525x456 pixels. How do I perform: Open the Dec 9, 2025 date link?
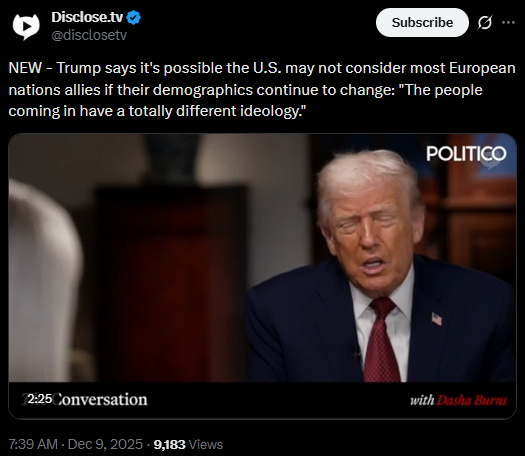(105, 444)
